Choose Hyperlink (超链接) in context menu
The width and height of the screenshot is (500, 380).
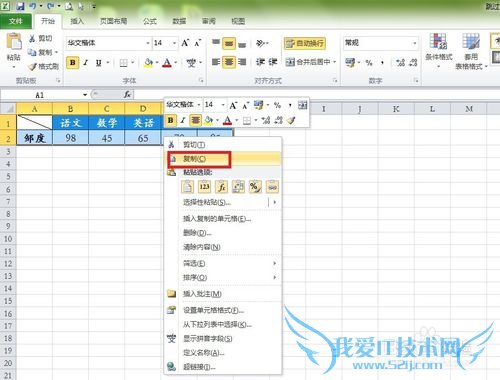223,367
